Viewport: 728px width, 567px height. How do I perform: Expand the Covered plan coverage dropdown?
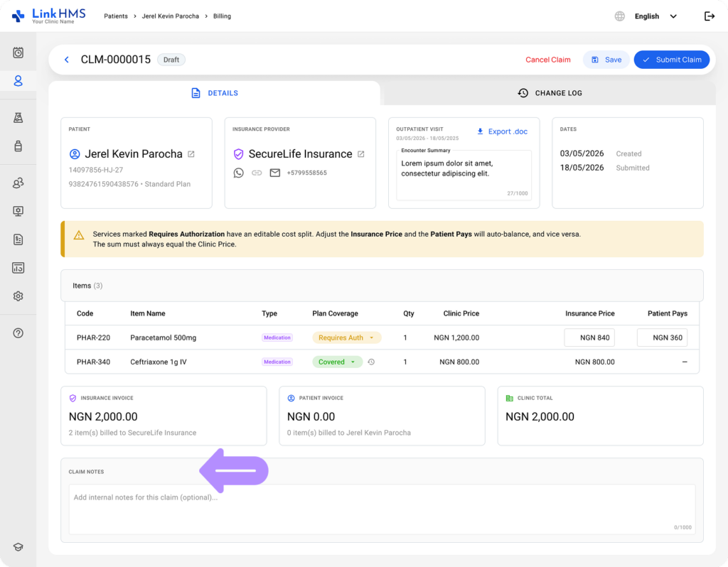click(x=337, y=362)
